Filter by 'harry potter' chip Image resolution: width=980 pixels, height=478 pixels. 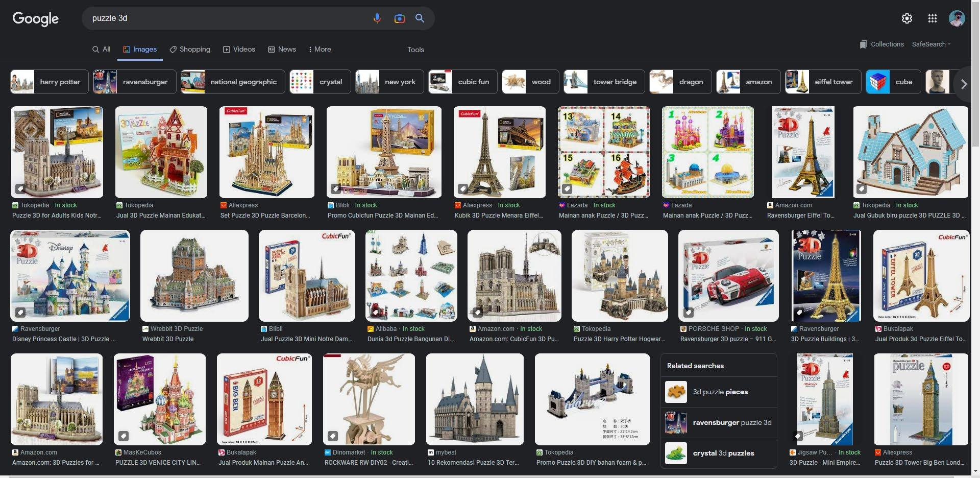pyautogui.click(x=50, y=82)
